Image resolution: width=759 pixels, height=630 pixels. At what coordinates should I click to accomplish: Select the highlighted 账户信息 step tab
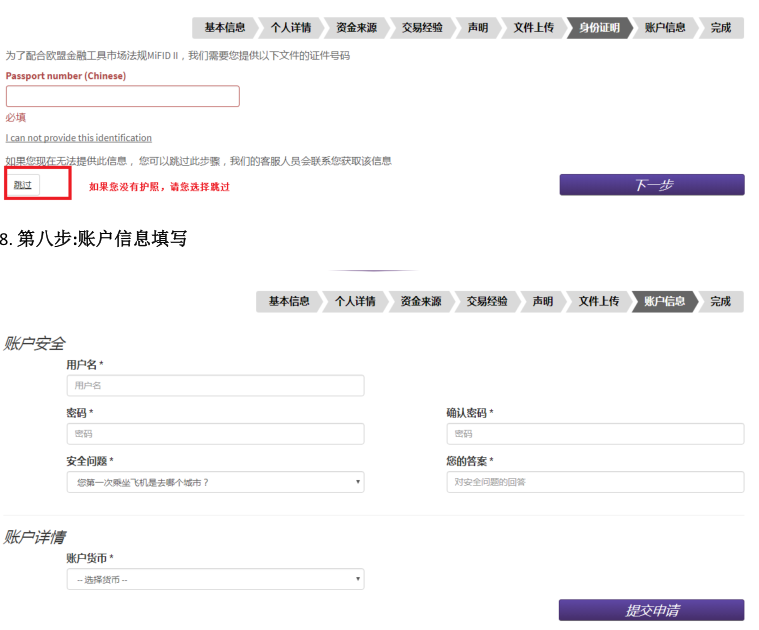[664, 301]
